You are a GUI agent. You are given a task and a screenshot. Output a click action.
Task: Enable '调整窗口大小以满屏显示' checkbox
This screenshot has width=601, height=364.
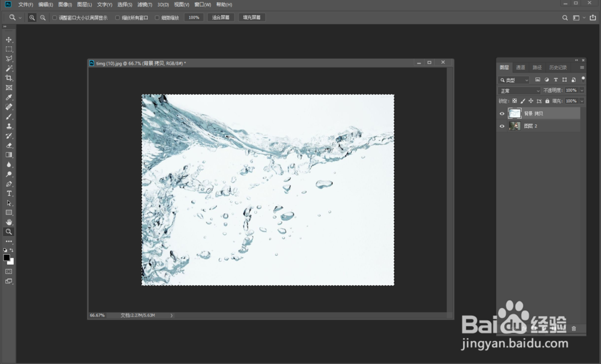pos(55,17)
